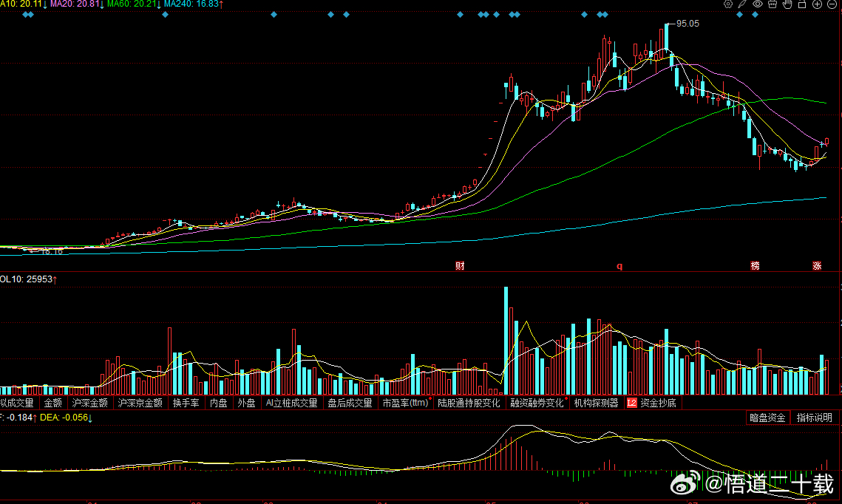This screenshot has height=504, width=842.
Task: Click the 指标说明 button
Action: point(814,418)
